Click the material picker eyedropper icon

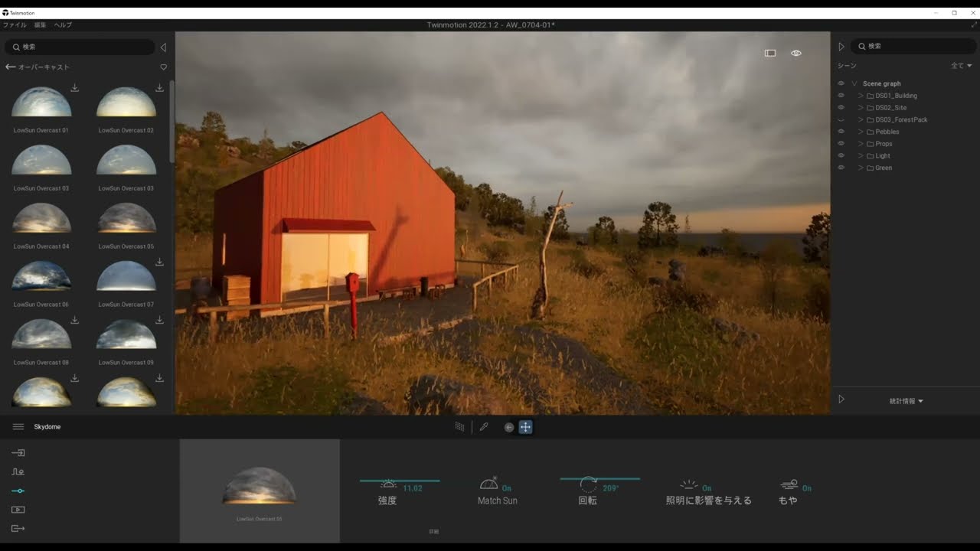[x=484, y=427]
